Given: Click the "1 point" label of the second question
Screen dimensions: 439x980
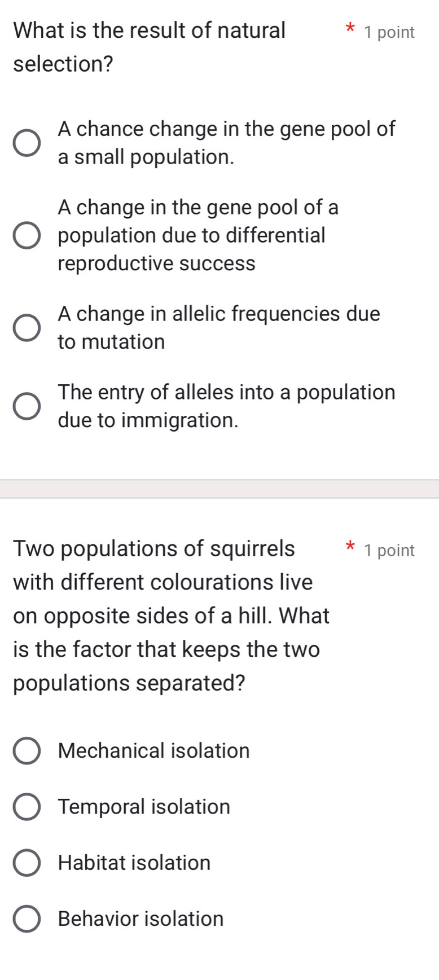Looking at the screenshot, I should click(389, 550).
